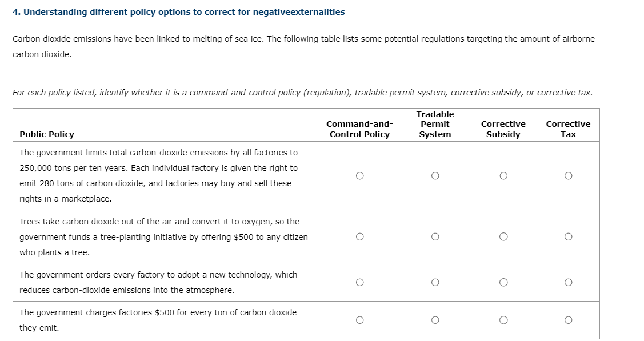Screen dimensions: 644x341
Task: Select Tradable Permit System for the mandatory technology policy
Action: 435,281
